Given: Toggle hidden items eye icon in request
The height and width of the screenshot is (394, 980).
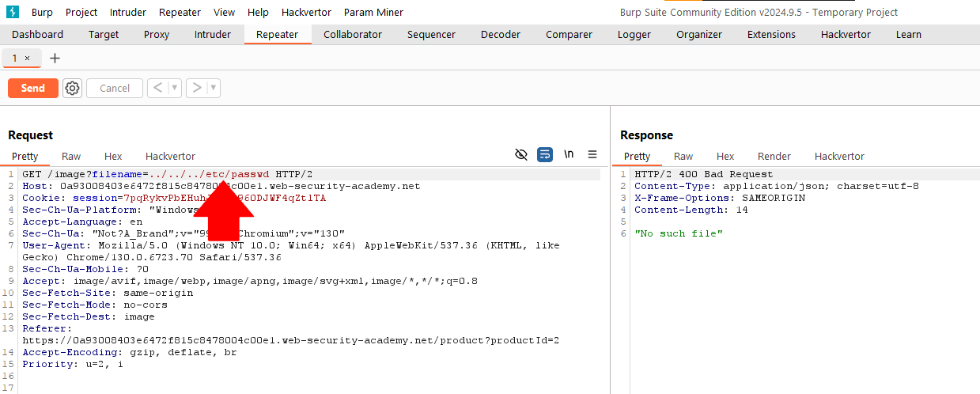Looking at the screenshot, I should (x=521, y=155).
